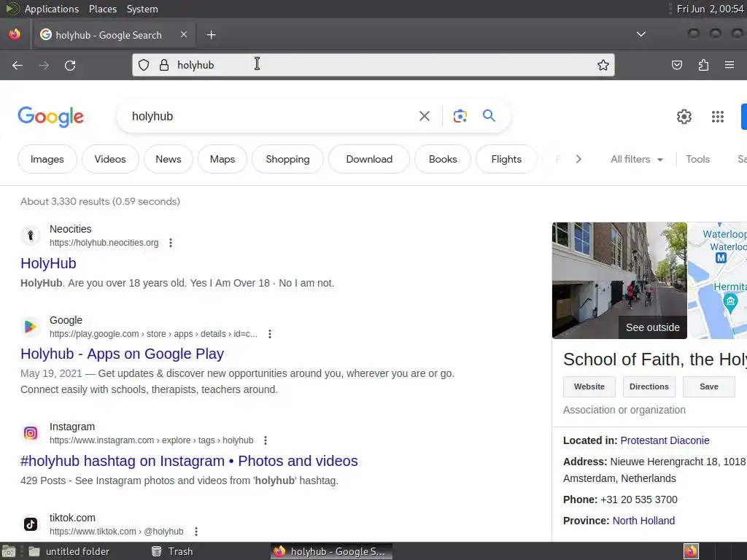Open the Places menu
The height and width of the screenshot is (560, 747).
[102, 9]
